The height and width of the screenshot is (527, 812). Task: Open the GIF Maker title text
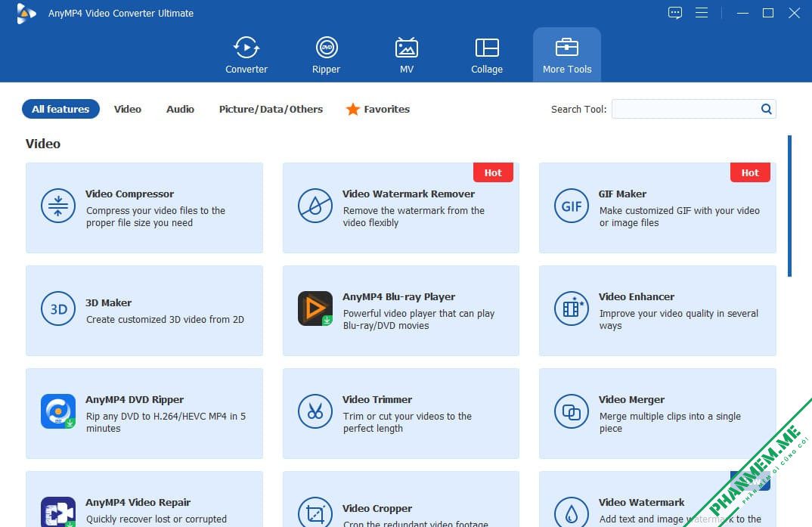[622, 194]
